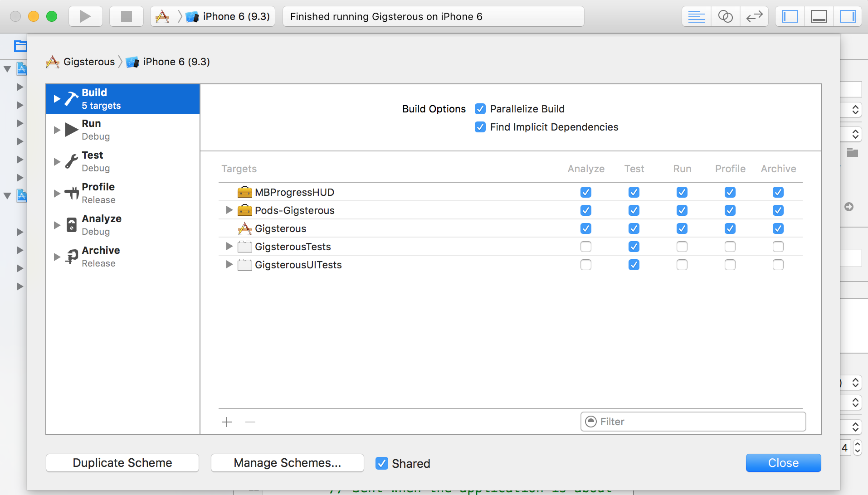The width and height of the screenshot is (868, 495).
Task: Click Gigsterous in sheet breadcrumb
Action: click(81, 62)
